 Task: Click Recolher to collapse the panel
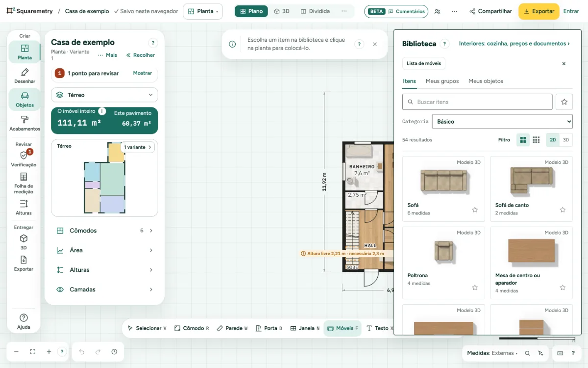pos(141,55)
